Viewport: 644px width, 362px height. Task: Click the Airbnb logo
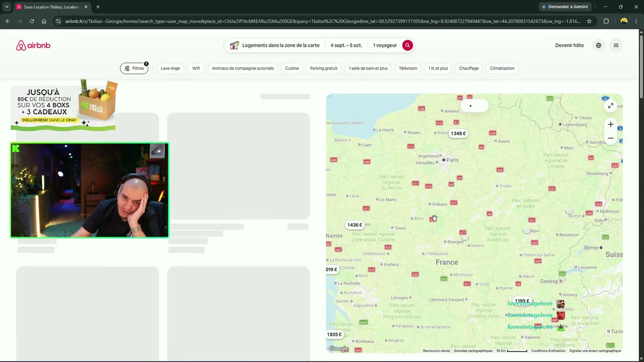click(33, 45)
